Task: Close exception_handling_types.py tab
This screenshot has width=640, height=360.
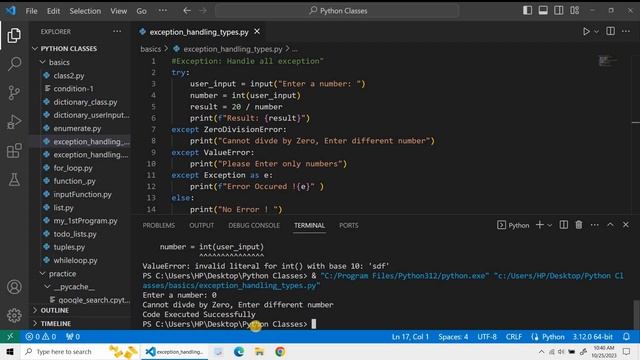Action: click(257, 31)
